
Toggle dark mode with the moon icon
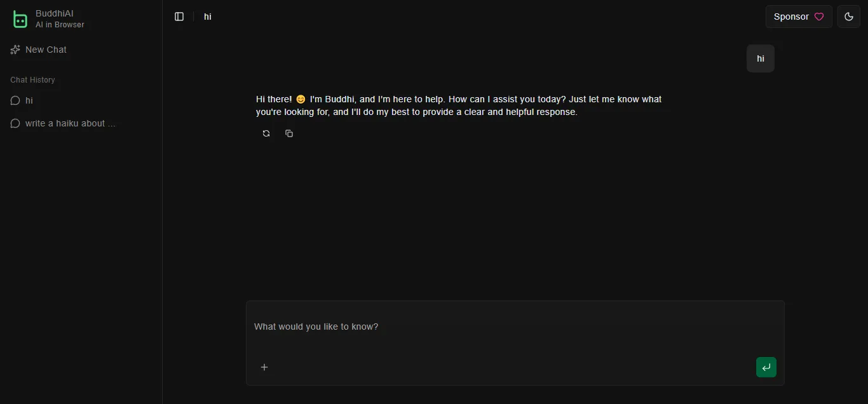pyautogui.click(x=848, y=17)
